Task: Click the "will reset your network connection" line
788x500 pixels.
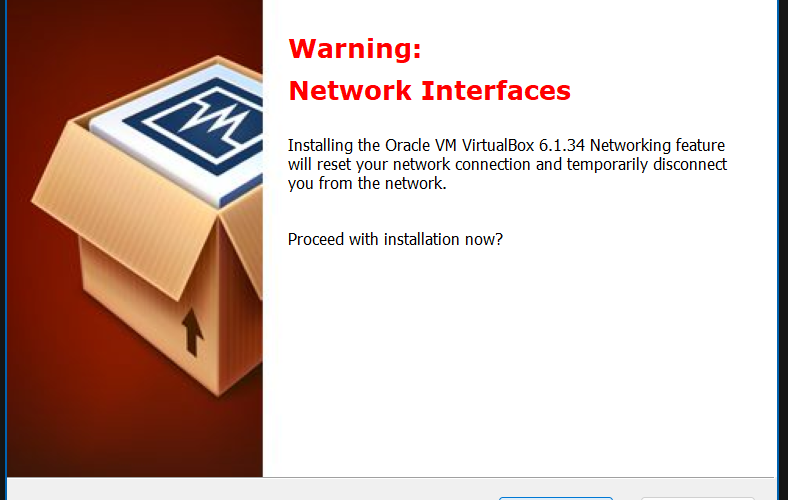Action: [x=410, y=164]
